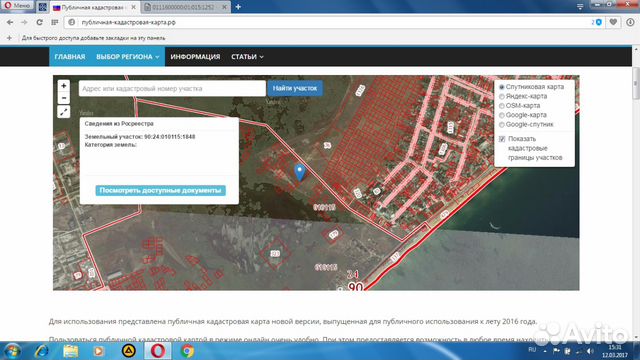Screen dimensions: 640x360
Task: Close the Публичная кадастровая tab
Action: [133, 7]
